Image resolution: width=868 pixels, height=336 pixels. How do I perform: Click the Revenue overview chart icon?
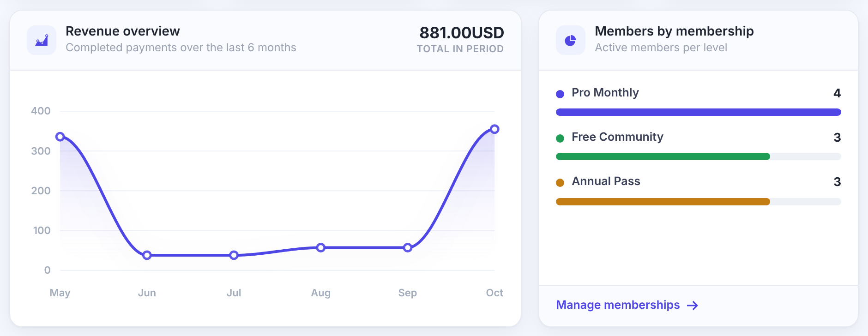(42, 40)
